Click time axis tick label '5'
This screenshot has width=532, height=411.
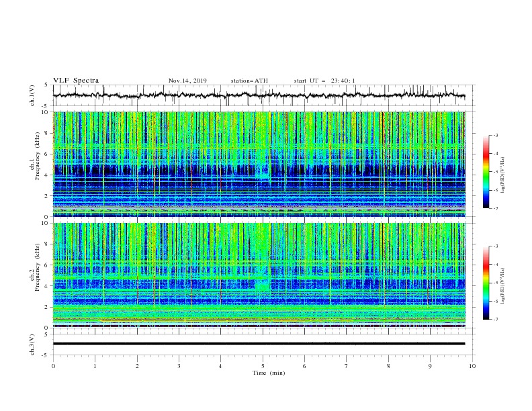[x=263, y=366]
